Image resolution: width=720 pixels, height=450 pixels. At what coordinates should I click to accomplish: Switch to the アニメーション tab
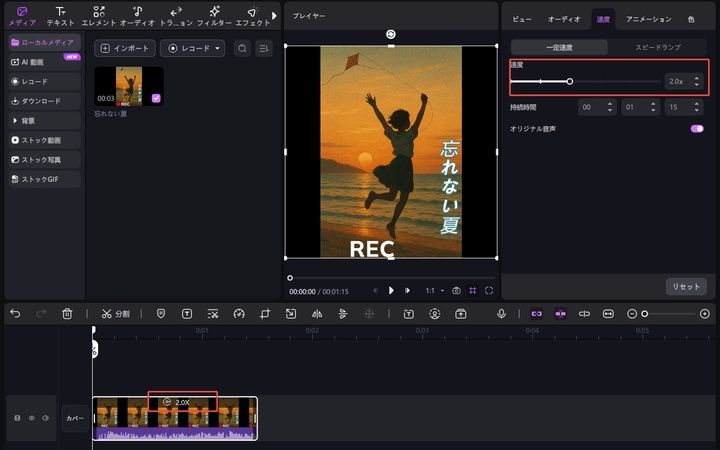click(x=648, y=19)
